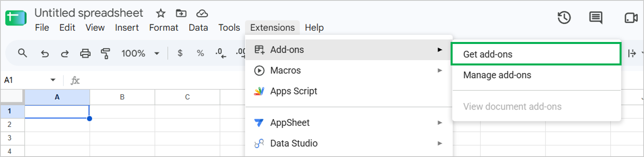
Task: Click the move to folder icon
Action: 181,13
